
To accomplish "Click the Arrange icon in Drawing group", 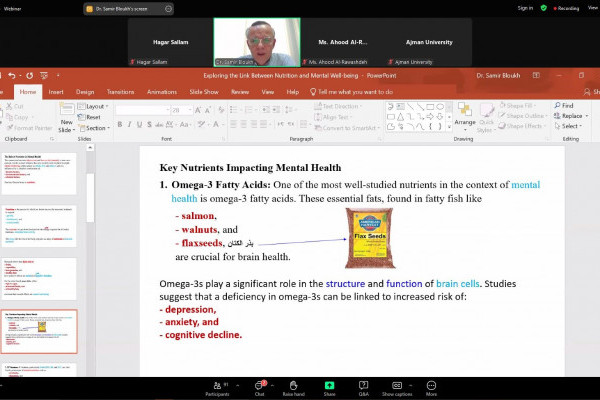I will click(x=465, y=116).
